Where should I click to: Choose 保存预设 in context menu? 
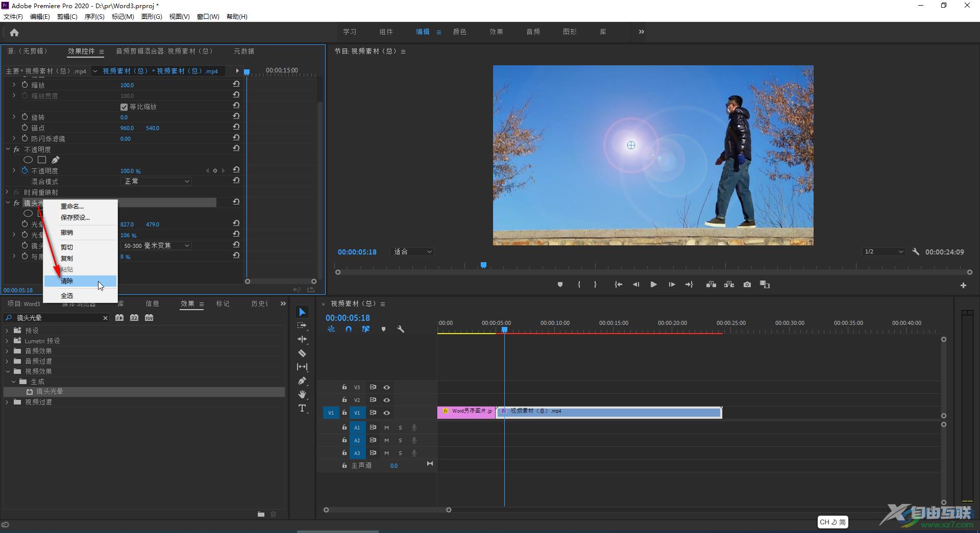pos(80,218)
